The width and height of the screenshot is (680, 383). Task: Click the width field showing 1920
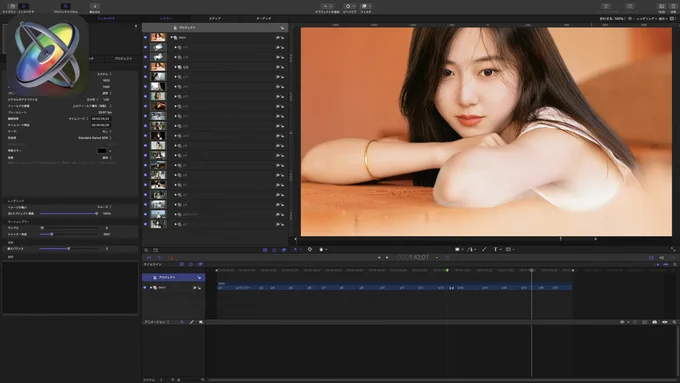coord(106,81)
